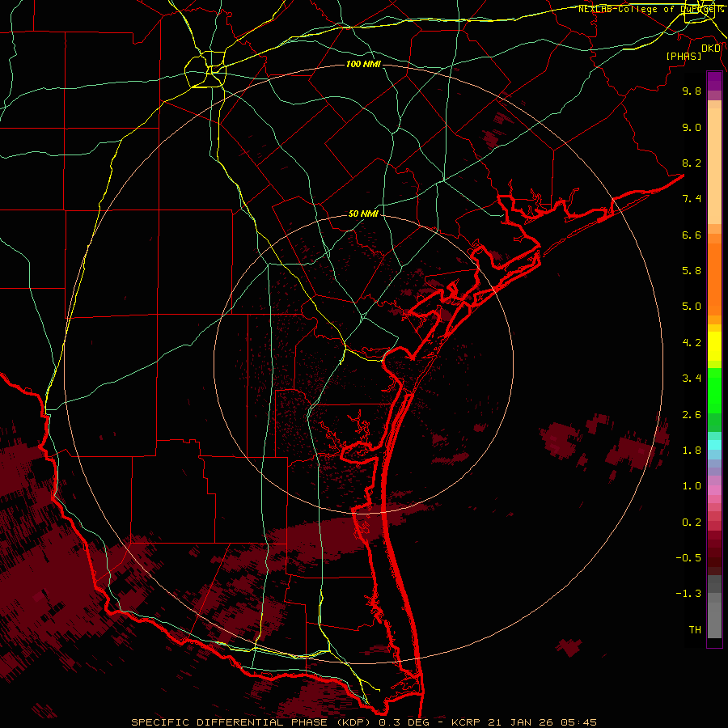The width and height of the screenshot is (728, 728).
Task: Select the -0.5 scale label
Action: coord(688,558)
